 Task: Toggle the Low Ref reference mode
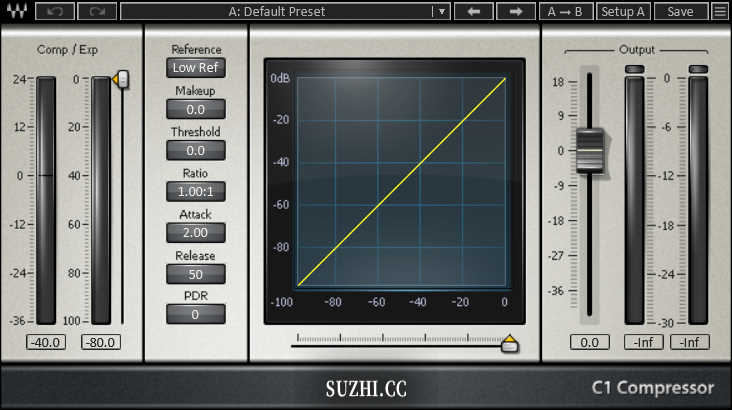click(x=196, y=68)
